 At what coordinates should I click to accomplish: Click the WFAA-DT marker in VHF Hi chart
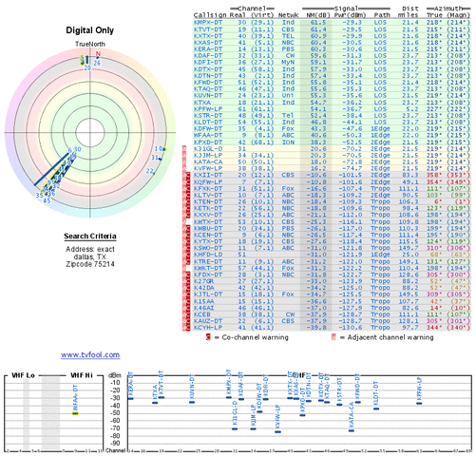[x=75, y=413]
